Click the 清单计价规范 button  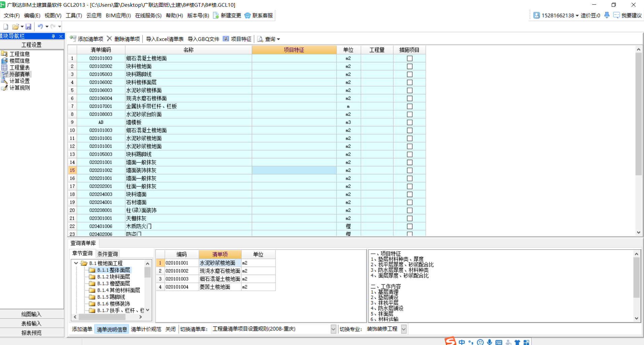146,329
